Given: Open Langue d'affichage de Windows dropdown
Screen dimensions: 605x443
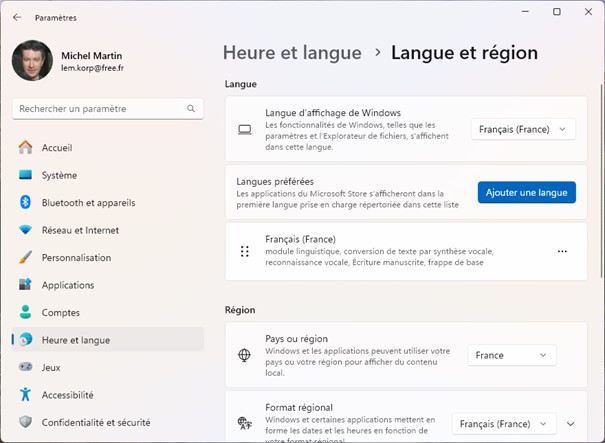Looking at the screenshot, I should [x=523, y=129].
